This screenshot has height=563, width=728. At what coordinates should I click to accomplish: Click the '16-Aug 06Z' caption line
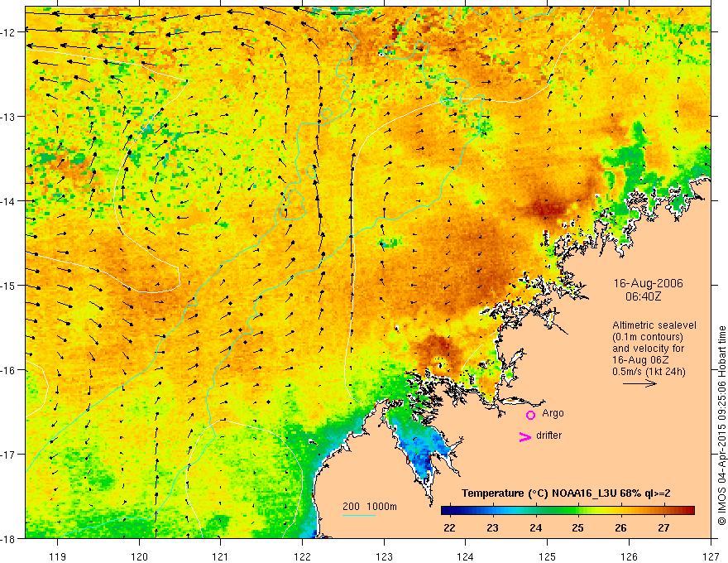(x=640, y=360)
